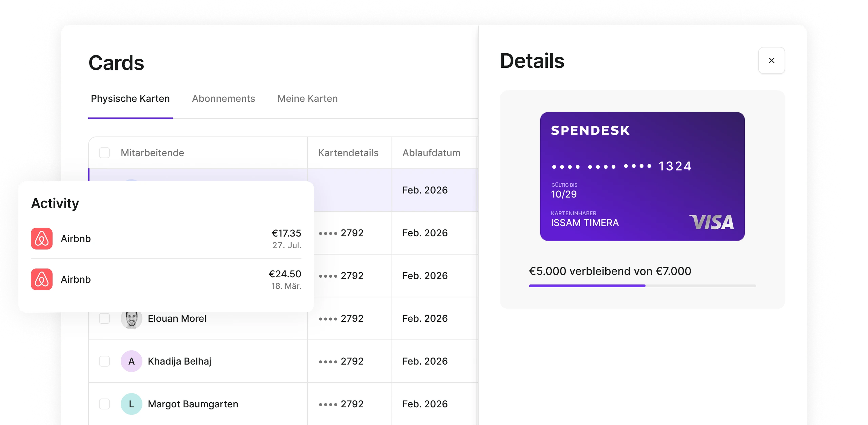Click card number 2792 in Margot Baumgarten's row
The width and height of the screenshot is (868, 425).
coord(341,404)
